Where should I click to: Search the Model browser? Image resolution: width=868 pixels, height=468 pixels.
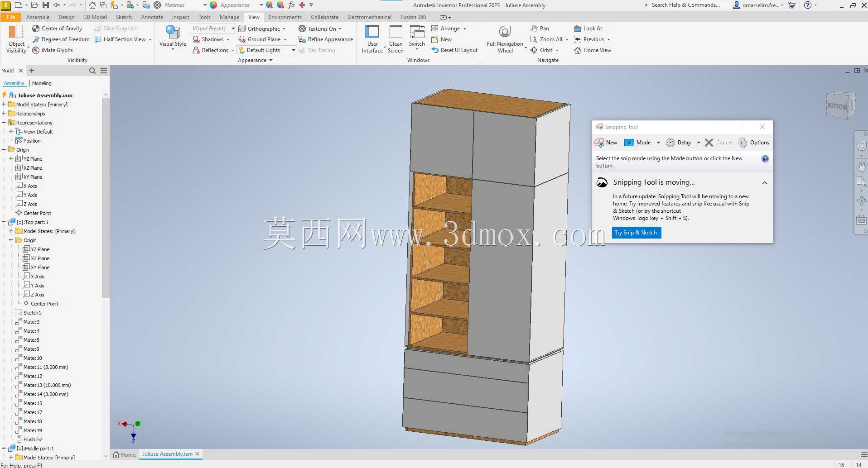(x=92, y=71)
